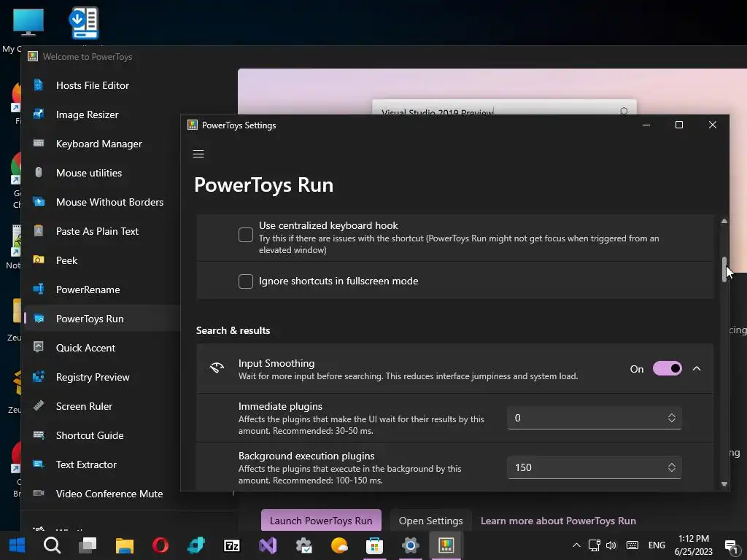Turn off the Input Smoothing toggle
The width and height of the screenshot is (747, 560).
667,368
